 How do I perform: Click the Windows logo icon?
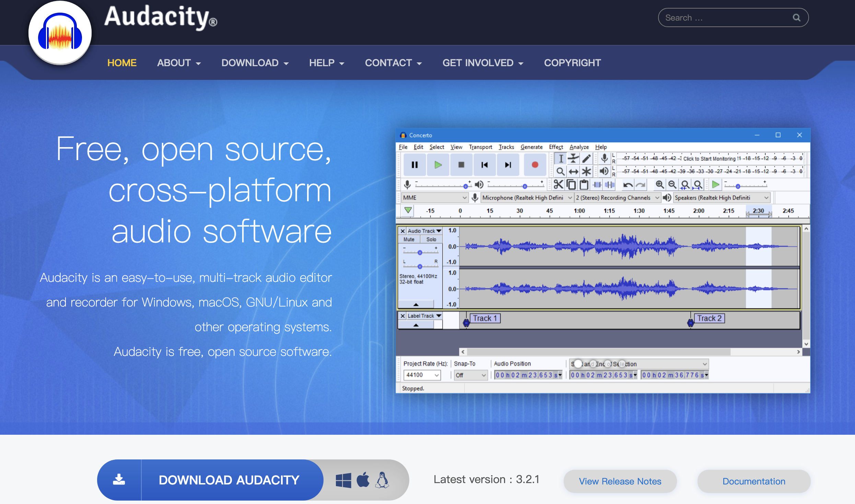pos(343,480)
